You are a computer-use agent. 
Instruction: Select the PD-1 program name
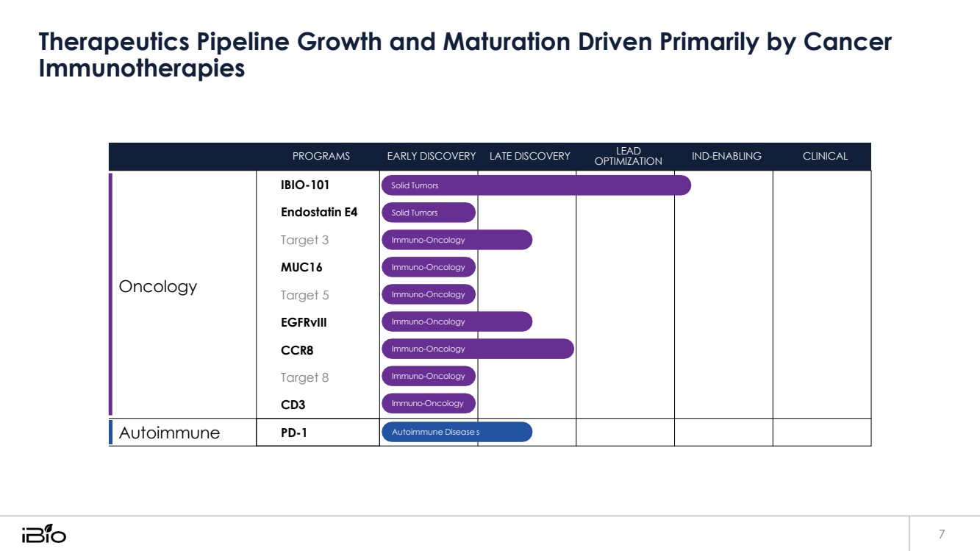coord(294,433)
